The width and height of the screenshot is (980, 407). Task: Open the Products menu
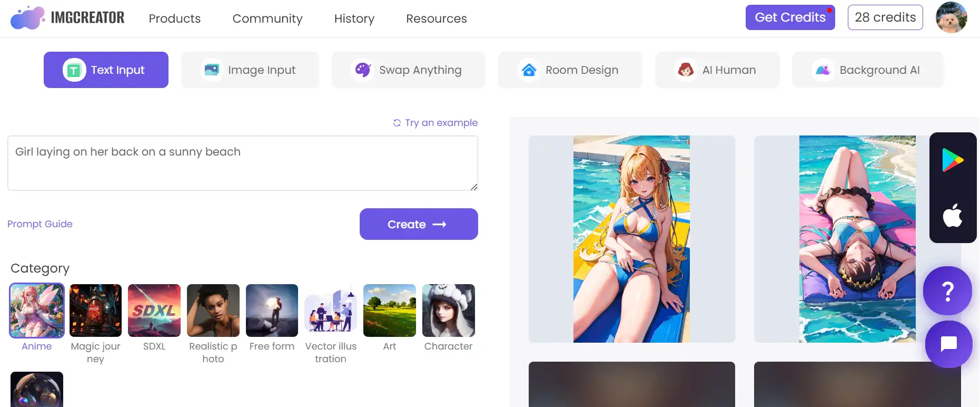pos(175,18)
